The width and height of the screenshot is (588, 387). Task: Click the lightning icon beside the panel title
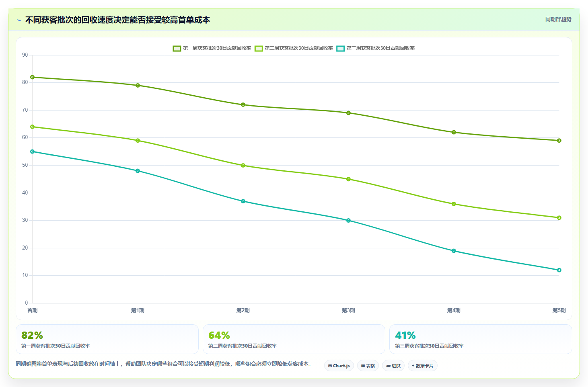coord(19,20)
